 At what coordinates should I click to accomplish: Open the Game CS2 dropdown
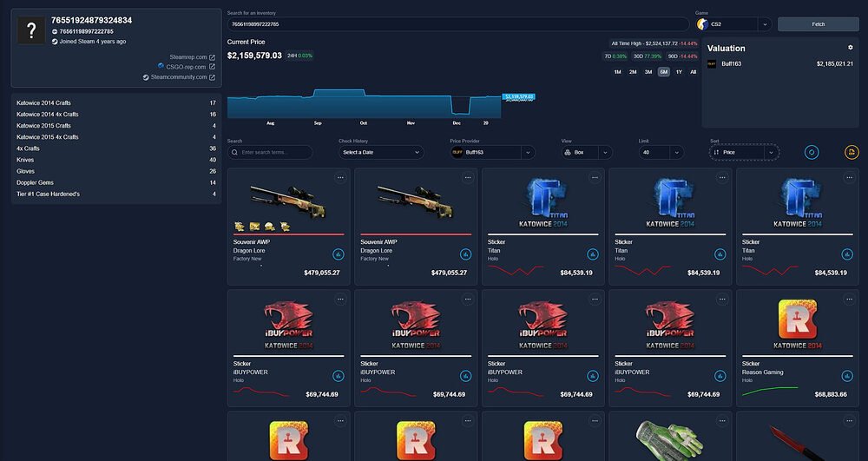pos(734,24)
